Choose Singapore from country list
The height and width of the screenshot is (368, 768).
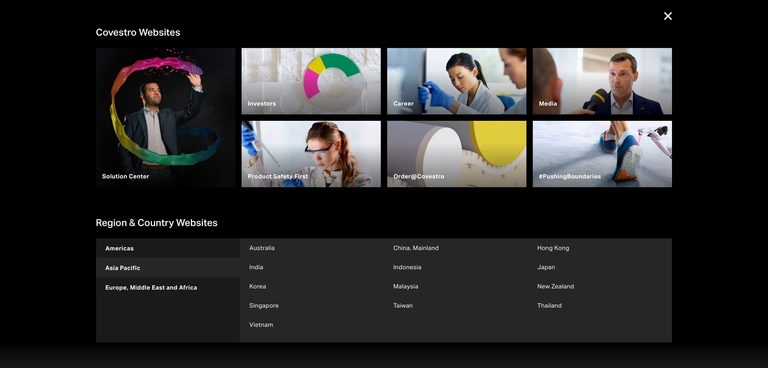point(264,305)
